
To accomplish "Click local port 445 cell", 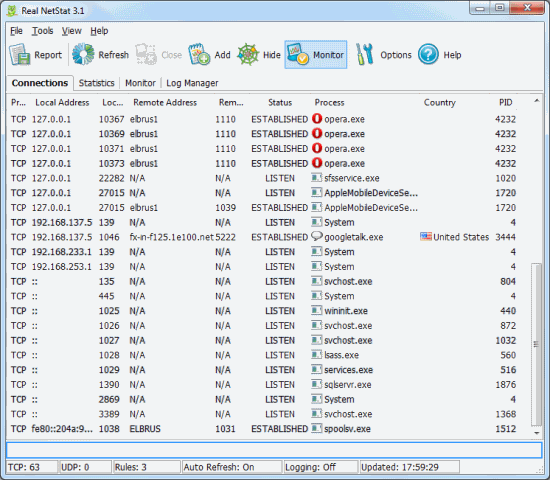I will (x=106, y=296).
